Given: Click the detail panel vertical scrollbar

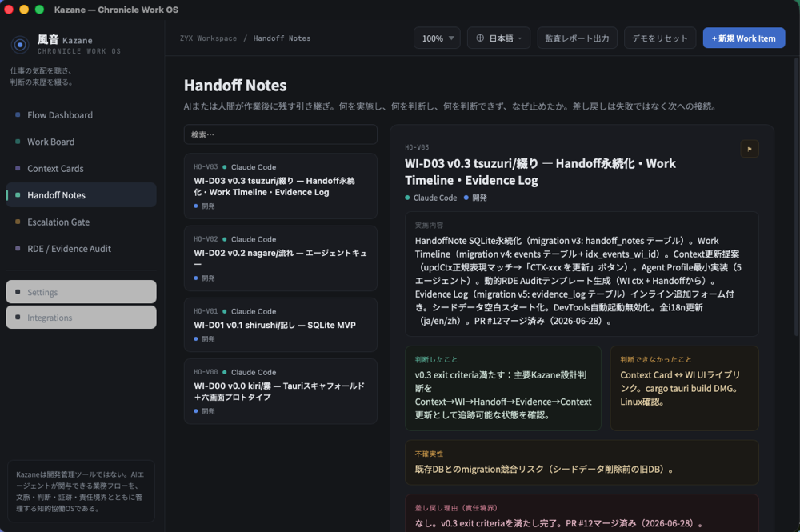Looking at the screenshot, I should 797,196.
